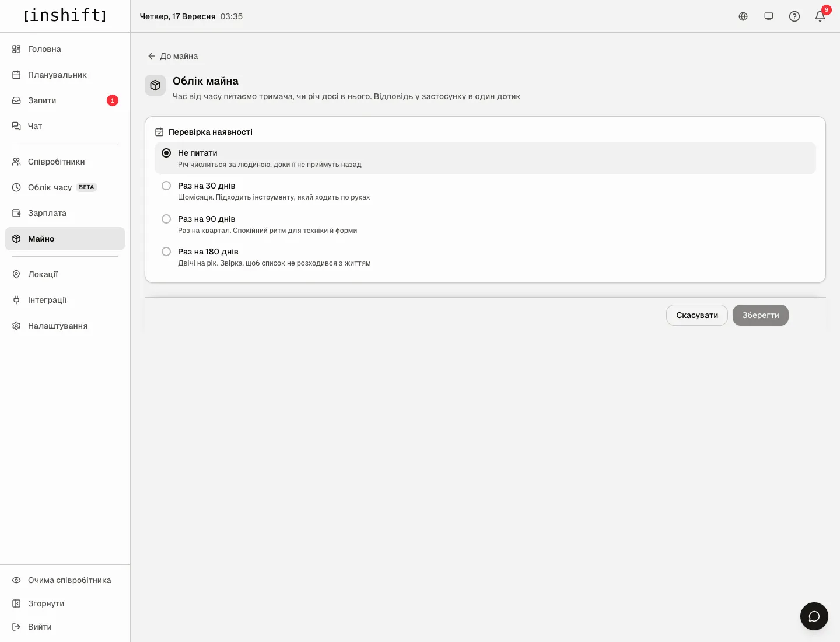Go to Головна in the sidebar
The width and height of the screenshot is (840, 642).
[65, 49]
